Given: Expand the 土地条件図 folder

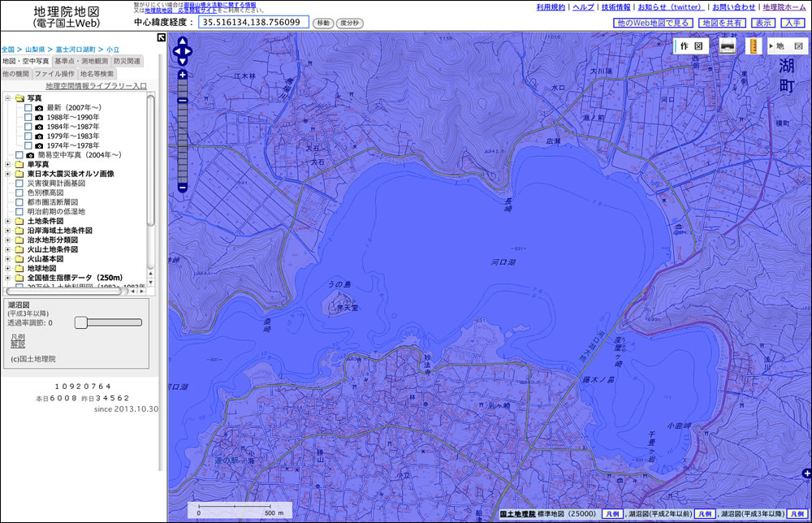Looking at the screenshot, I should 8,221.
